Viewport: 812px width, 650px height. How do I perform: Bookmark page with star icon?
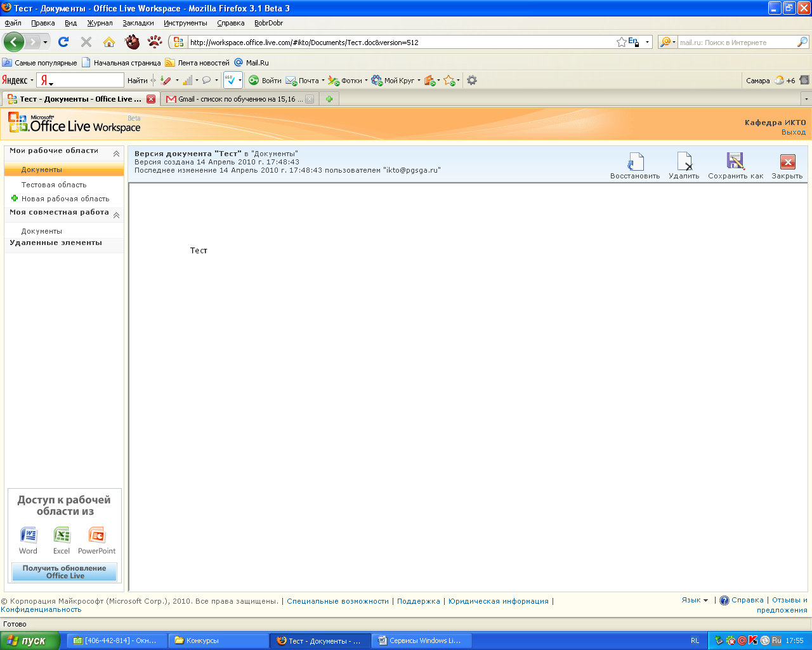coord(622,42)
